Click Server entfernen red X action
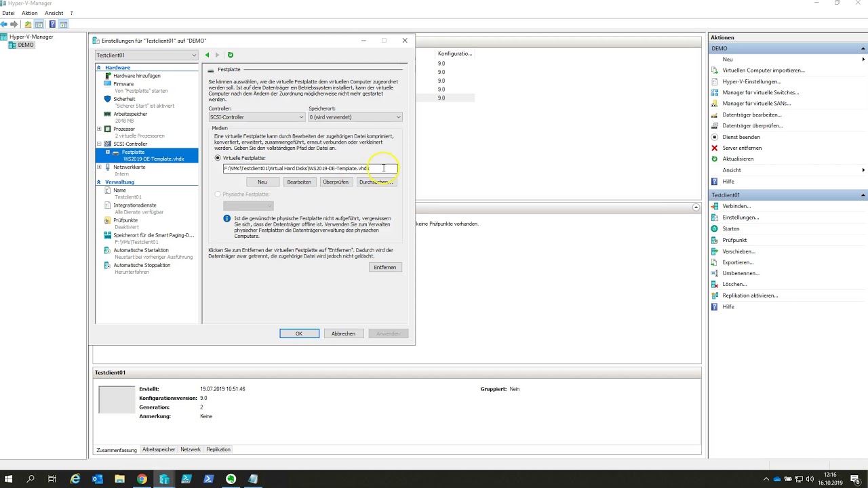This screenshot has height=488, width=868. pyautogui.click(x=742, y=148)
